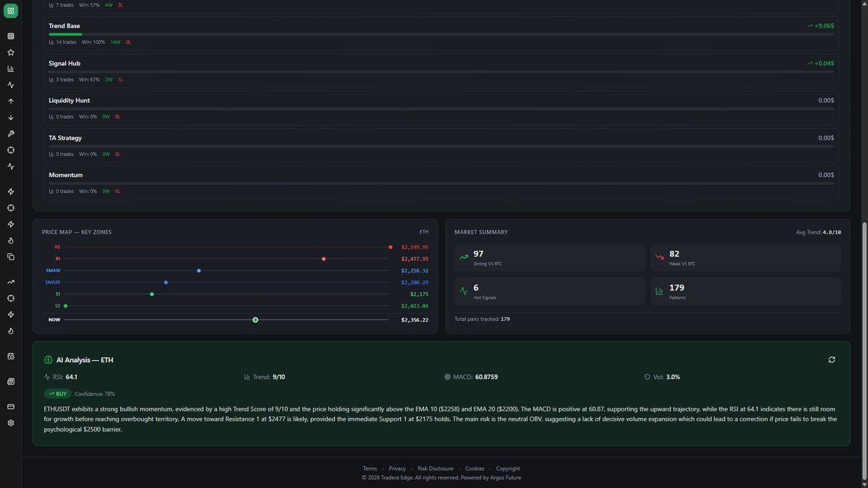Click the green Tradera Edge logo icon
The width and height of the screenshot is (868, 488).
11,11
